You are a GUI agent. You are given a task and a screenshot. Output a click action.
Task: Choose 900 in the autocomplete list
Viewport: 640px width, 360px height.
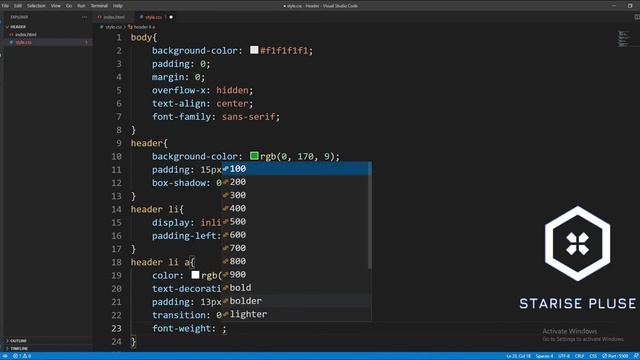[296, 275]
